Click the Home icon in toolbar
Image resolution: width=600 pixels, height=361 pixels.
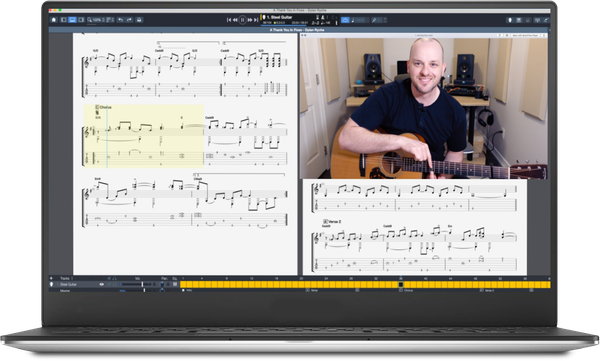tap(54, 20)
